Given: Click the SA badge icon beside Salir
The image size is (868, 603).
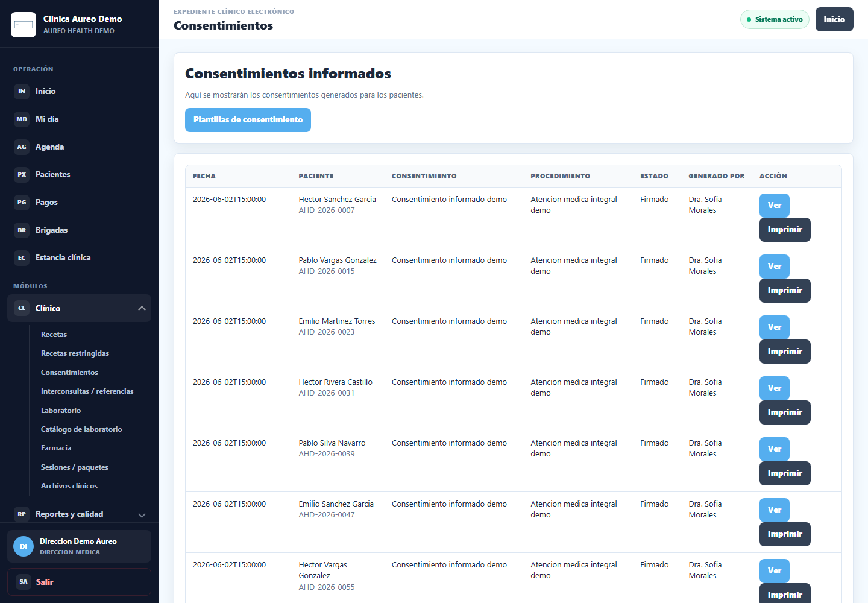Looking at the screenshot, I should click(x=24, y=582).
